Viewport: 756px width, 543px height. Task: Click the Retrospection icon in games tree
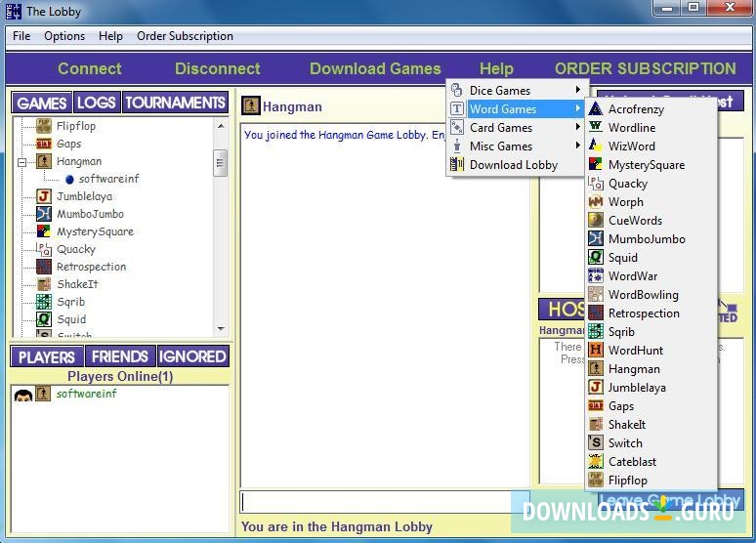click(x=43, y=267)
